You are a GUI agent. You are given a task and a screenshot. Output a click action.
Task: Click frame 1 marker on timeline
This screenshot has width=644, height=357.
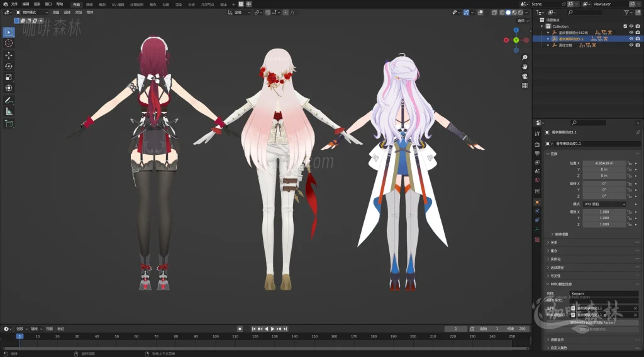(19, 336)
